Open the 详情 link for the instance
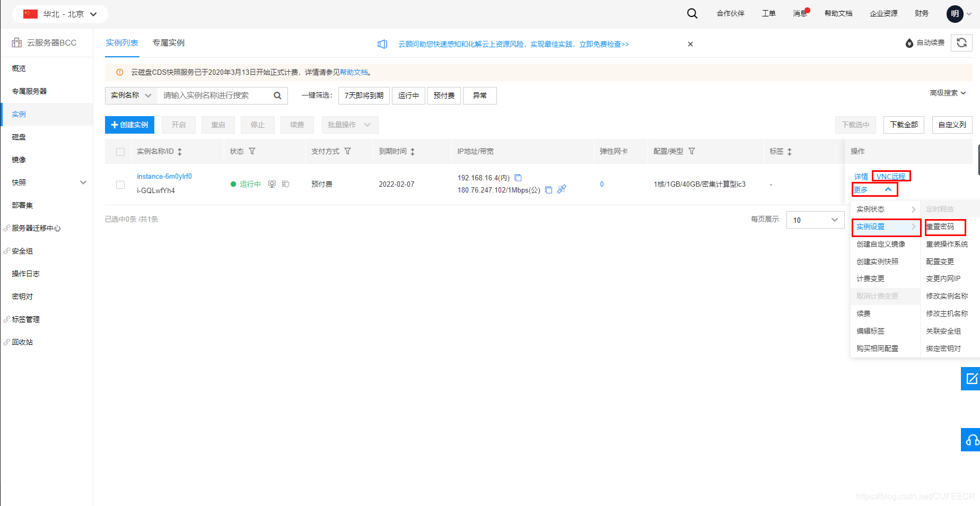980x506 pixels. 861,177
